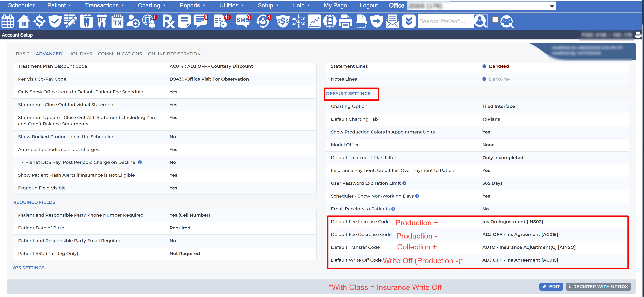The image size is (644, 297).
Task: Expand the Reports menu dropdown
Action: click(192, 6)
